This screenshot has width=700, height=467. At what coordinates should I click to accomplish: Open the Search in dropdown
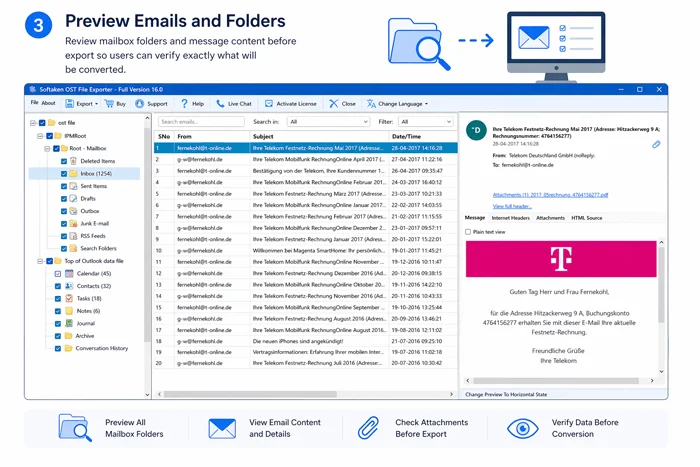[x=329, y=121]
